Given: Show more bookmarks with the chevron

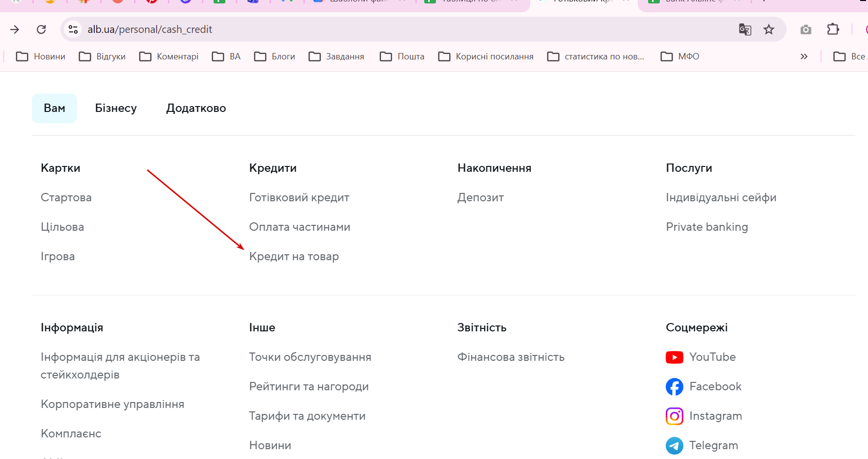Looking at the screenshot, I should (x=804, y=56).
